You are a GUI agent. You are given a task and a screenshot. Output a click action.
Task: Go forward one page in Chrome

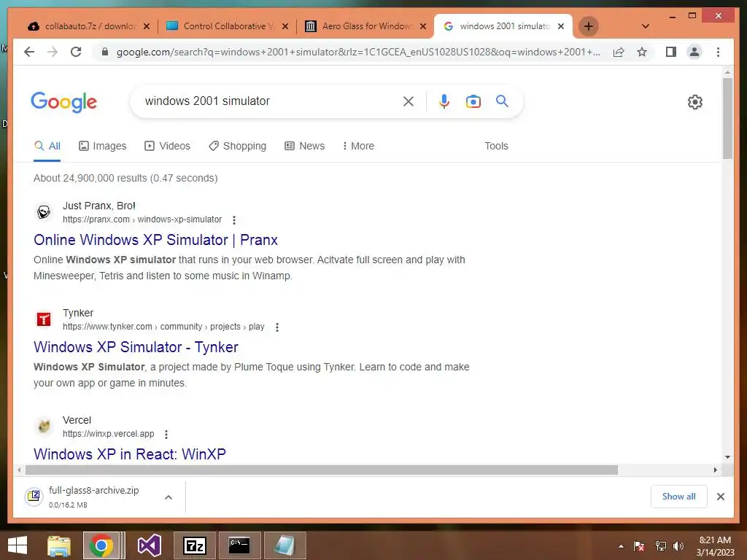pos(53,52)
